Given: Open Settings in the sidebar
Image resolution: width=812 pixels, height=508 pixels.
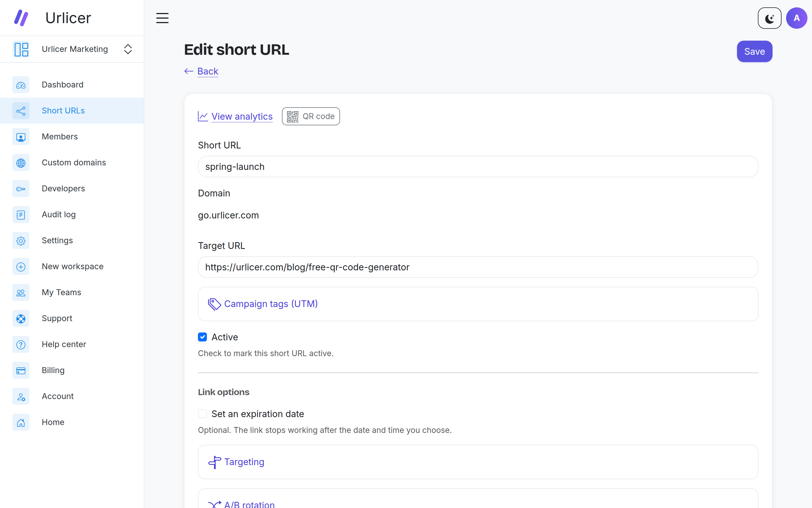Looking at the screenshot, I should tap(72, 240).
